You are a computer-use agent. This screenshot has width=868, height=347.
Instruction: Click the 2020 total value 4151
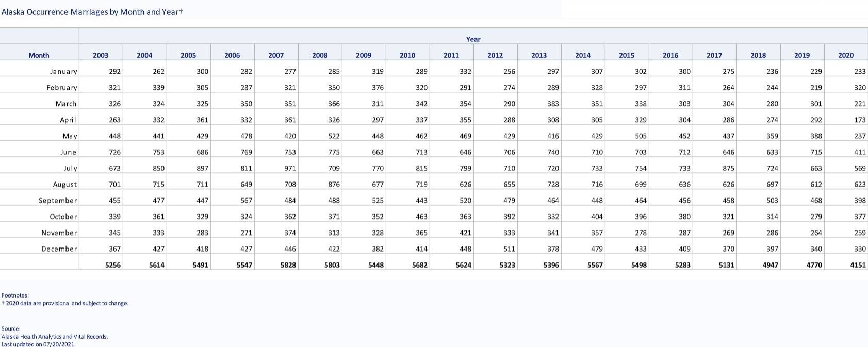tap(858, 265)
